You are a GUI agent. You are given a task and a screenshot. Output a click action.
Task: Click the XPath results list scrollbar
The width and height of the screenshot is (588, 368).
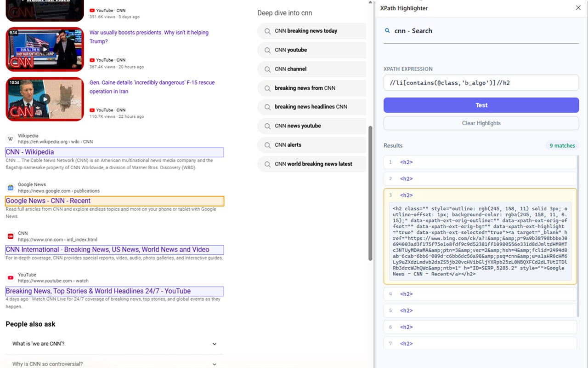[x=578, y=236]
